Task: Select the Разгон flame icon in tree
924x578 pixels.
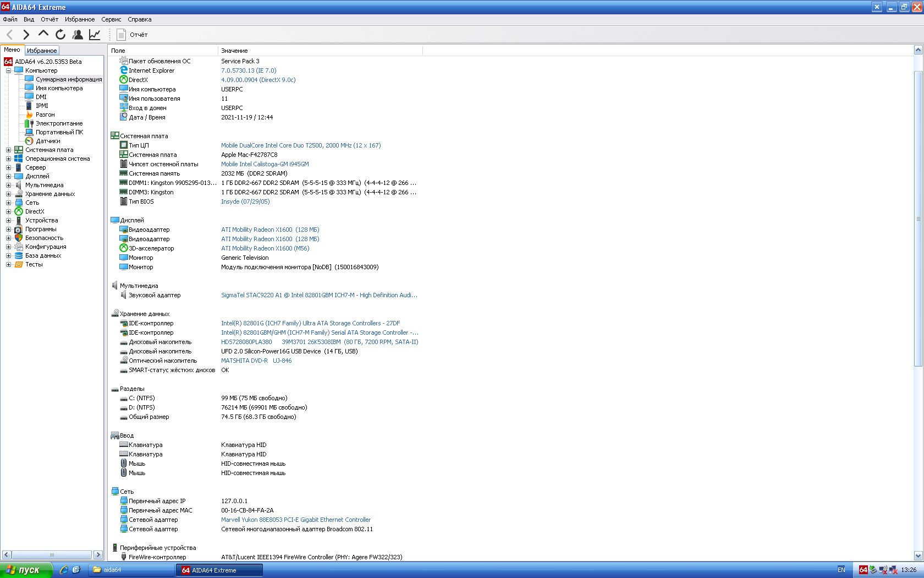Action: coord(29,114)
